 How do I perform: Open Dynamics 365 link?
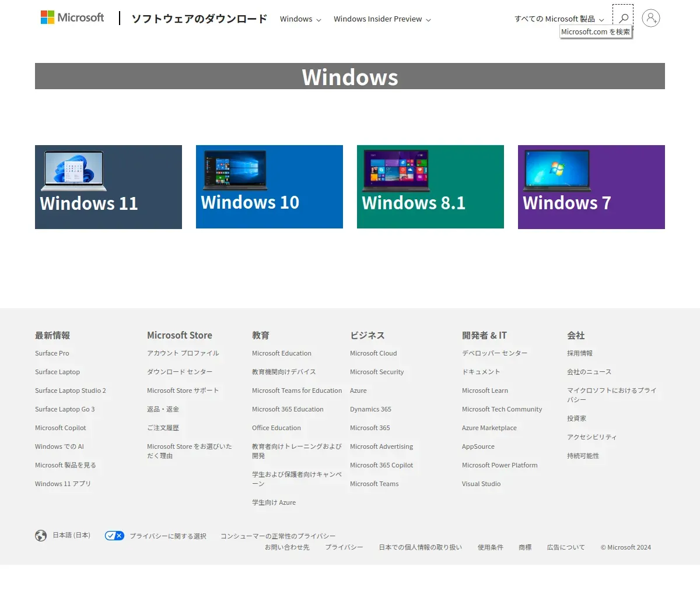(370, 409)
